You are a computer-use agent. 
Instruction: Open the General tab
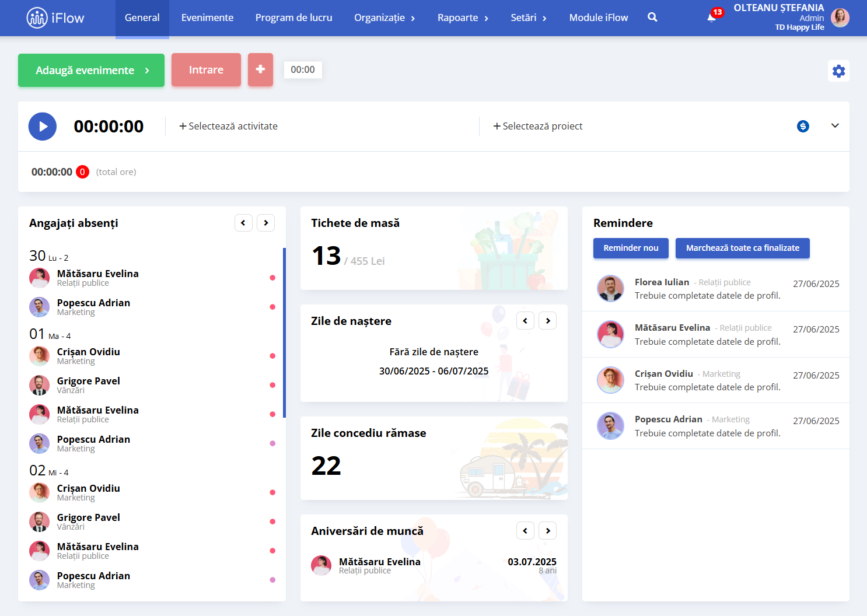(x=142, y=18)
